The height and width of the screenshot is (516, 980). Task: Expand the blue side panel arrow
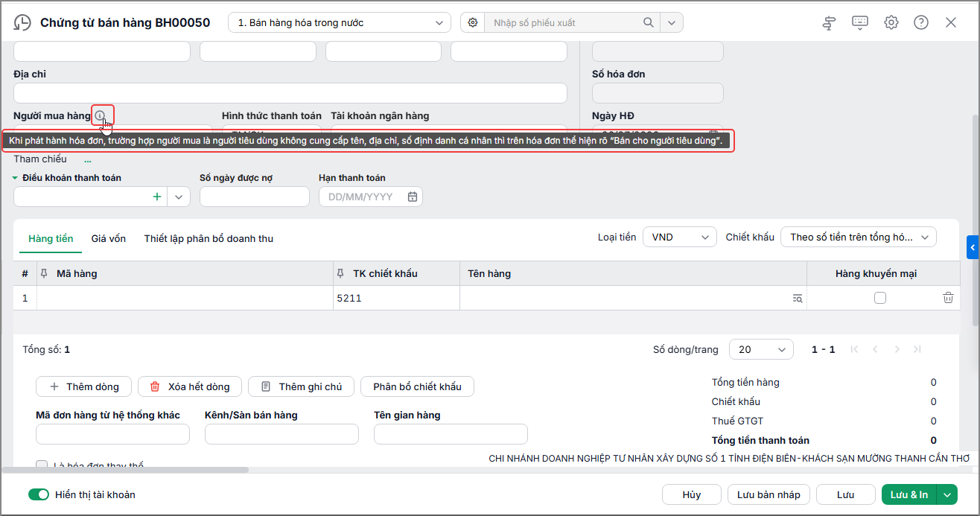[973, 247]
